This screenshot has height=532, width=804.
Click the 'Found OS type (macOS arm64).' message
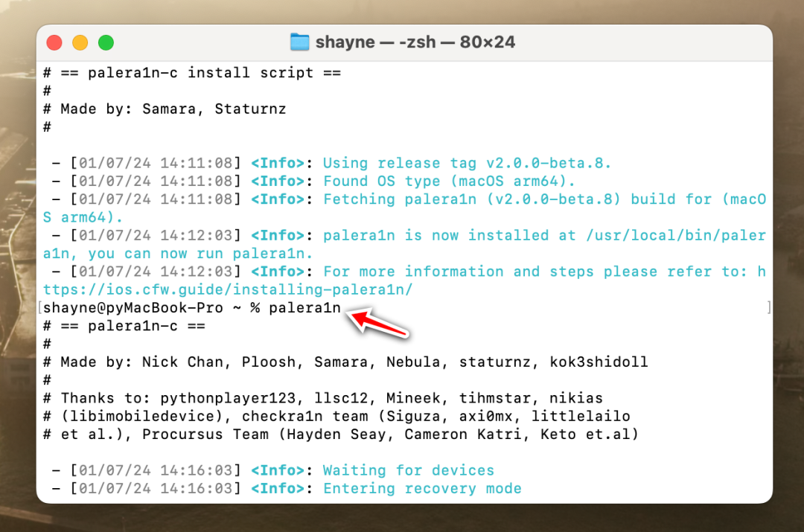449,181
